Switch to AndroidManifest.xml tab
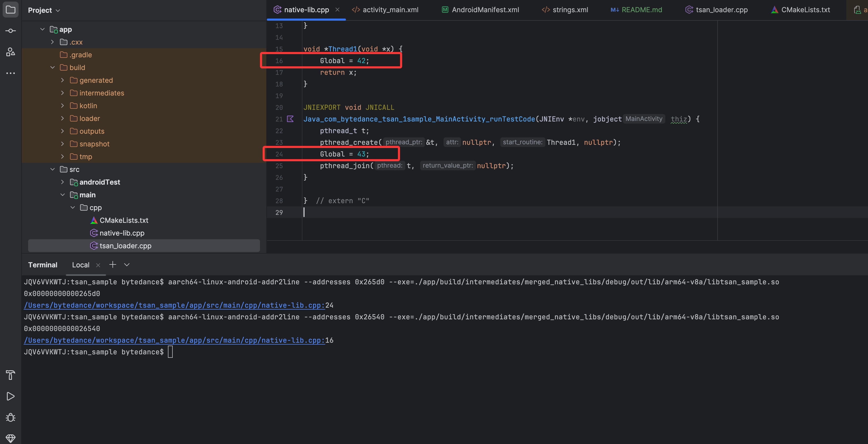 (480, 10)
